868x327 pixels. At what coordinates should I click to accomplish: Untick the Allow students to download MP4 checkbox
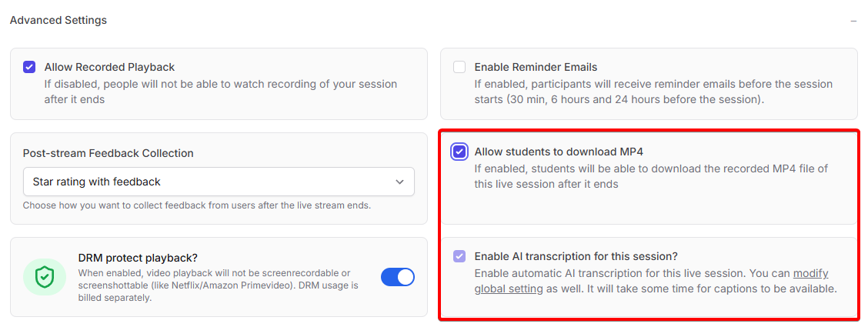[459, 152]
